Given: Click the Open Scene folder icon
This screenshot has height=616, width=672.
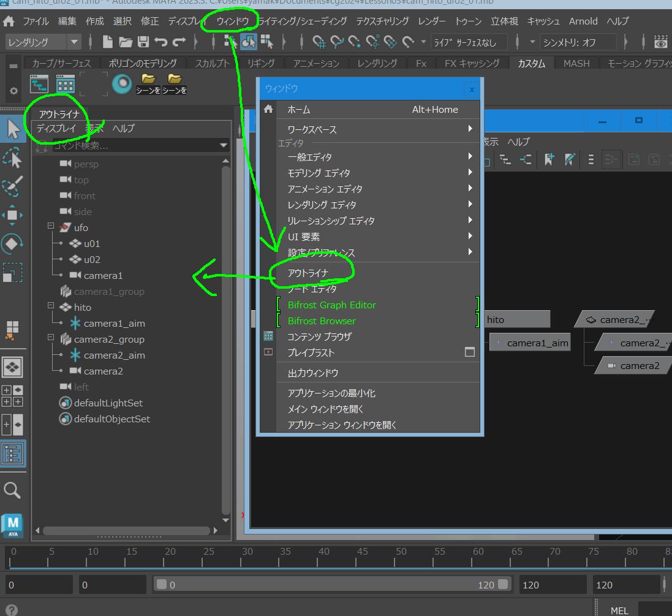Looking at the screenshot, I should [126, 42].
